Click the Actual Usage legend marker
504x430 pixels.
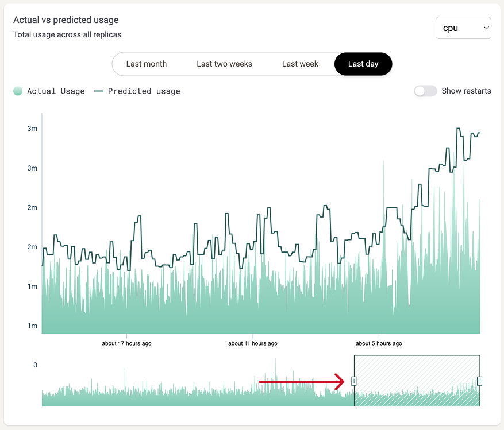point(18,91)
